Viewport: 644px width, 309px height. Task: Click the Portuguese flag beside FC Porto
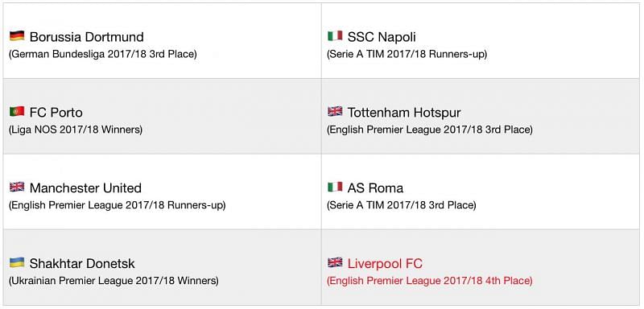17,112
